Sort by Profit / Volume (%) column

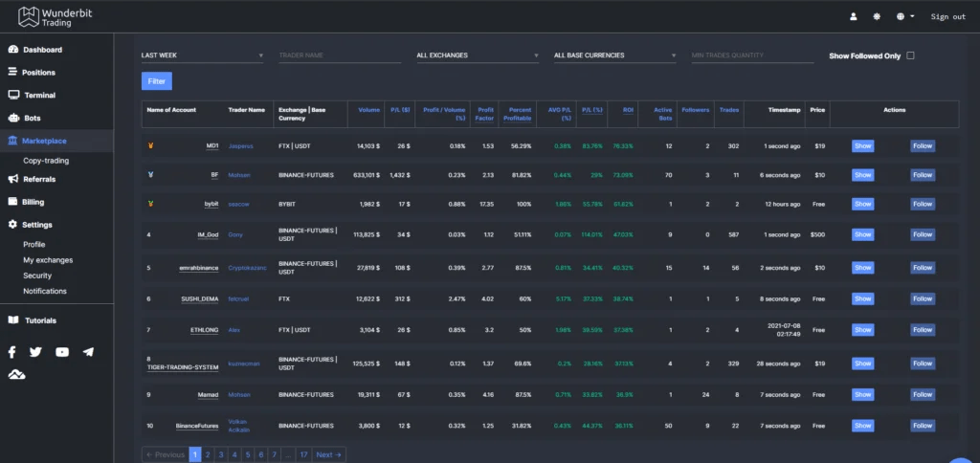(444, 114)
